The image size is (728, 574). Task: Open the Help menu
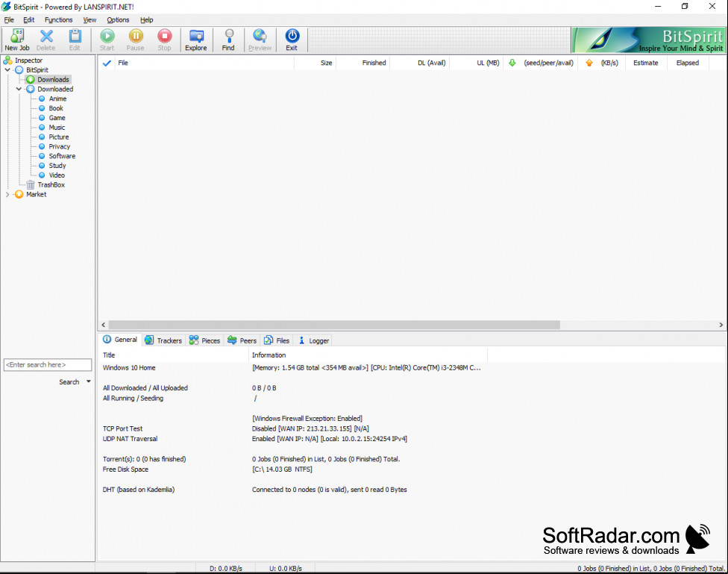[x=147, y=20]
